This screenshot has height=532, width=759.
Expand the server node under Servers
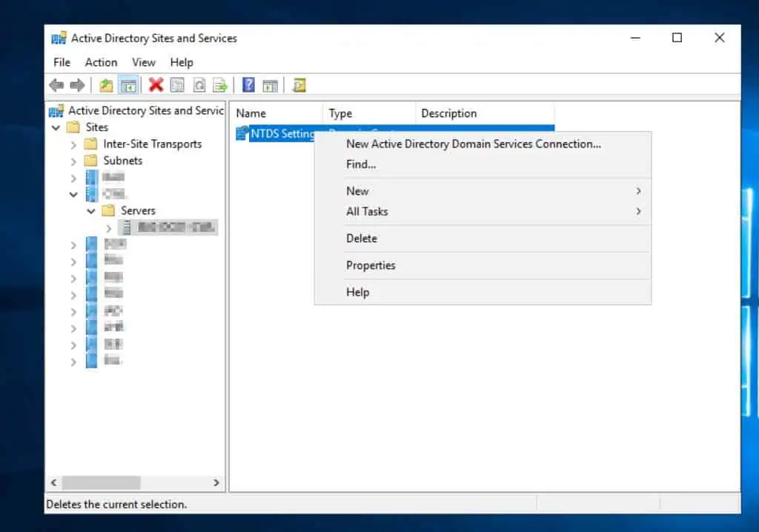pyautogui.click(x=109, y=228)
